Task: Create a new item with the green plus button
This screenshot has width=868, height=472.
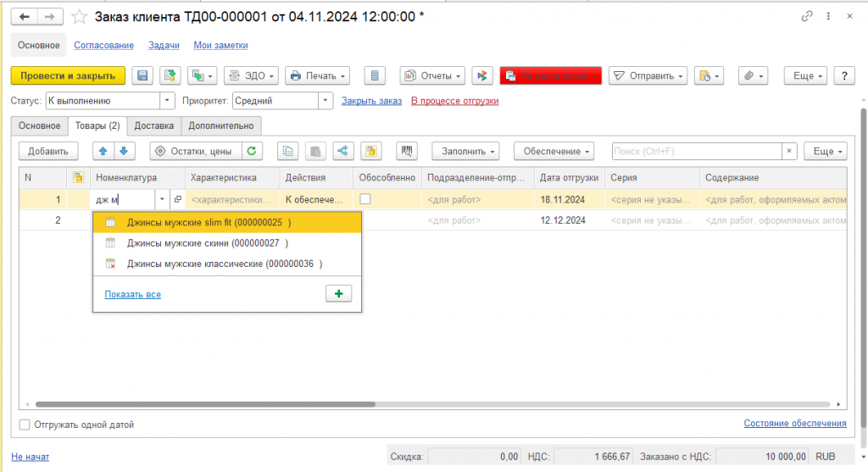Action: pos(339,294)
